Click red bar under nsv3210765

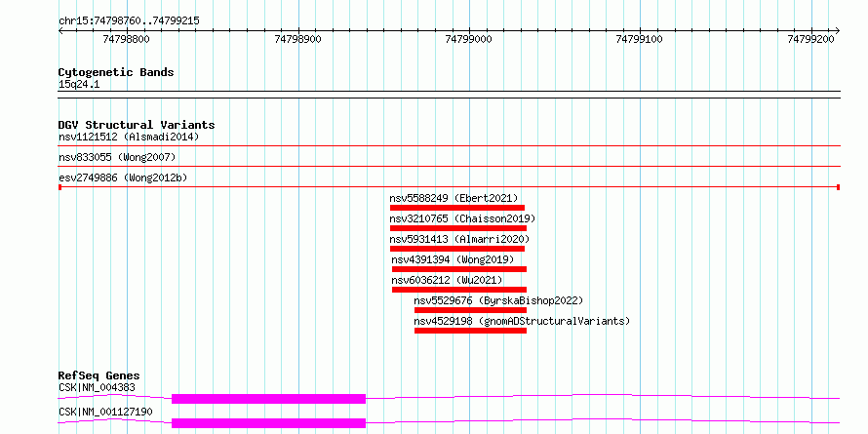coord(458,228)
